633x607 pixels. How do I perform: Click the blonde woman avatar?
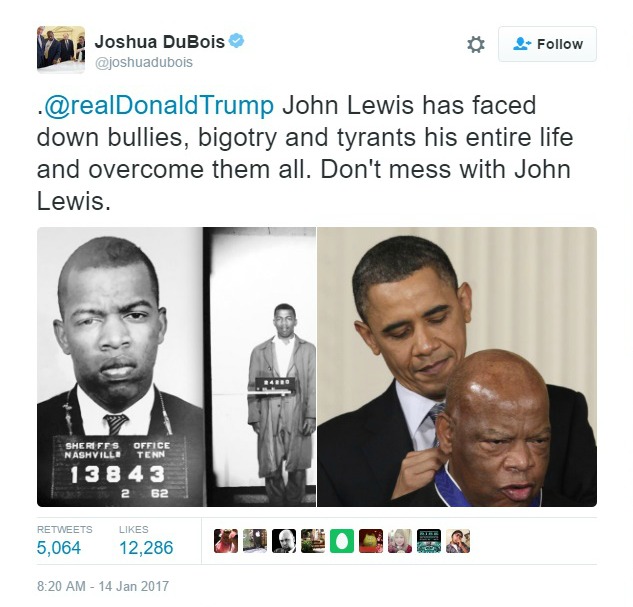(400, 541)
